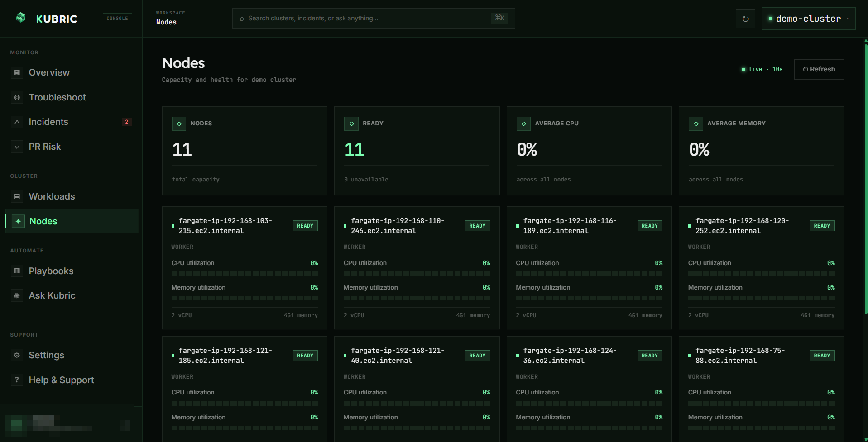The image size is (868, 442).
Task: Click the Settings gear icon
Action: tap(17, 355)
